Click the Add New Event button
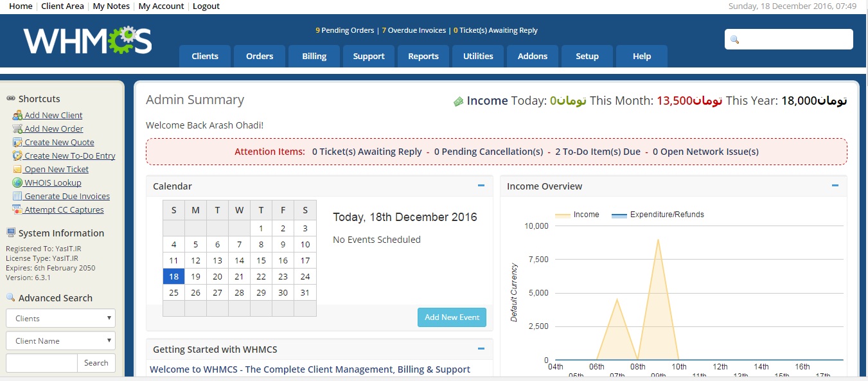Viewport: 868px width, 381px height. click(x=452, y=317)
